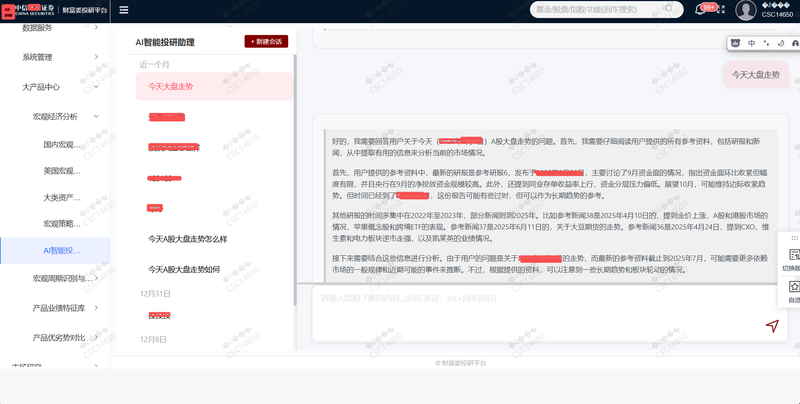Click the redacted conversation under 12月31日
Image resolution: width=800 pixels, height=404 pixels.
pos(159,316)
